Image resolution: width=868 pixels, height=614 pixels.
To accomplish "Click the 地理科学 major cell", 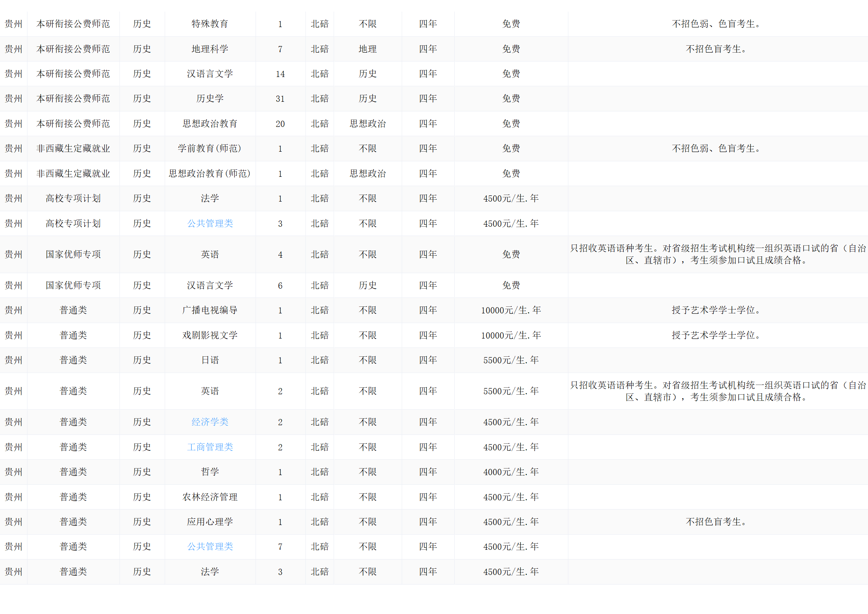I will click(210, 49).
